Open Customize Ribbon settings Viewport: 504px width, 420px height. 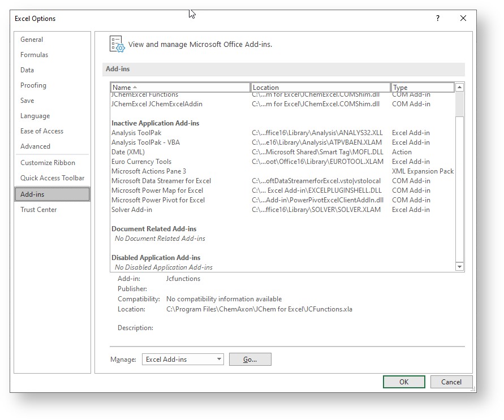pyautogui.click(x=48, y=163)
